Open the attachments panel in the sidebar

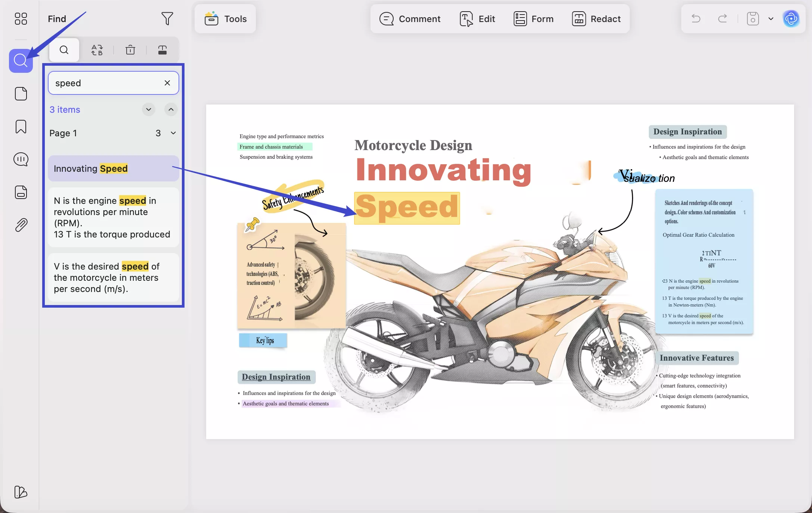pos(21,224)
